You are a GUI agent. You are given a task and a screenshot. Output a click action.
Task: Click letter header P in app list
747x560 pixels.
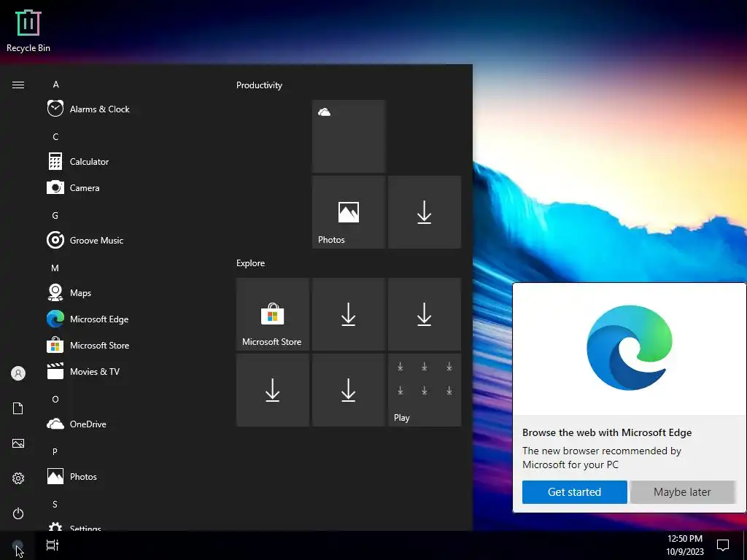[55, 451]
